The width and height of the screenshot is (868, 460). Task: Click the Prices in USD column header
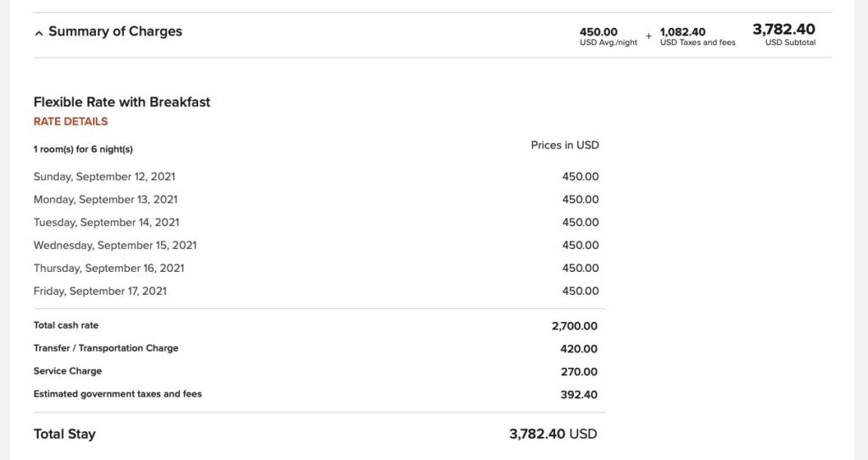[565, 145]
